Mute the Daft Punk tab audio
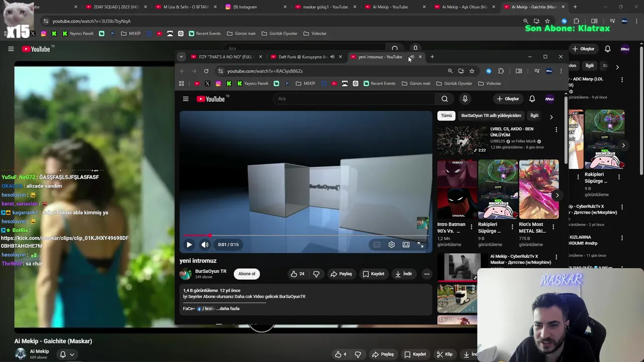 332,57
